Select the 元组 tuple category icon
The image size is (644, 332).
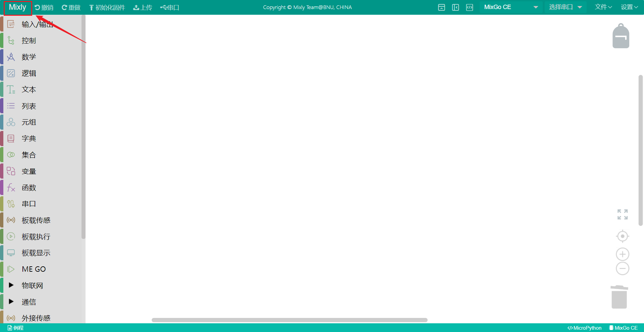pyautogui.click(x=11, y=122)
